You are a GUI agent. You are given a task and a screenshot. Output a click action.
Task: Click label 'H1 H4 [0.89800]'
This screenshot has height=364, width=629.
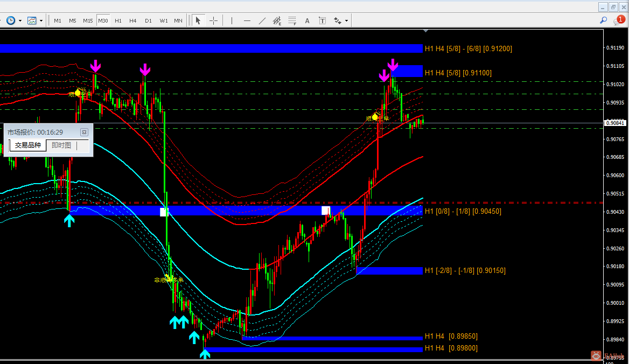pos(451,348)
